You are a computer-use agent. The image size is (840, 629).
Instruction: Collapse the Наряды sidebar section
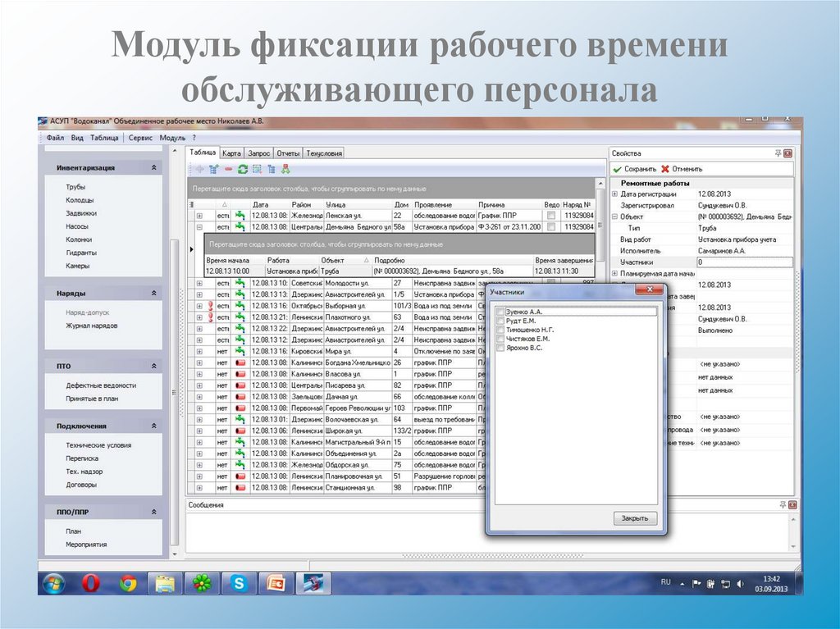[x=153, y=294]
